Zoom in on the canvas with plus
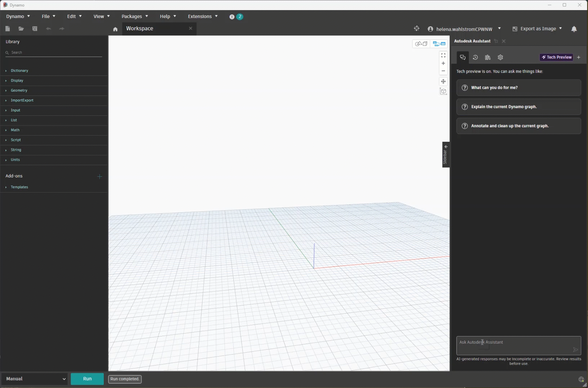This screenshot has height=388, width=588. (x=443, y=63)
